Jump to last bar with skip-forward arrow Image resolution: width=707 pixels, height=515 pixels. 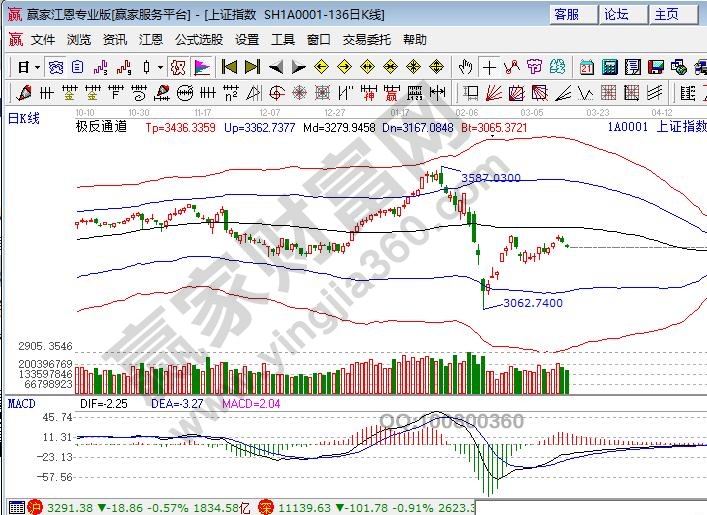point(252,67)
